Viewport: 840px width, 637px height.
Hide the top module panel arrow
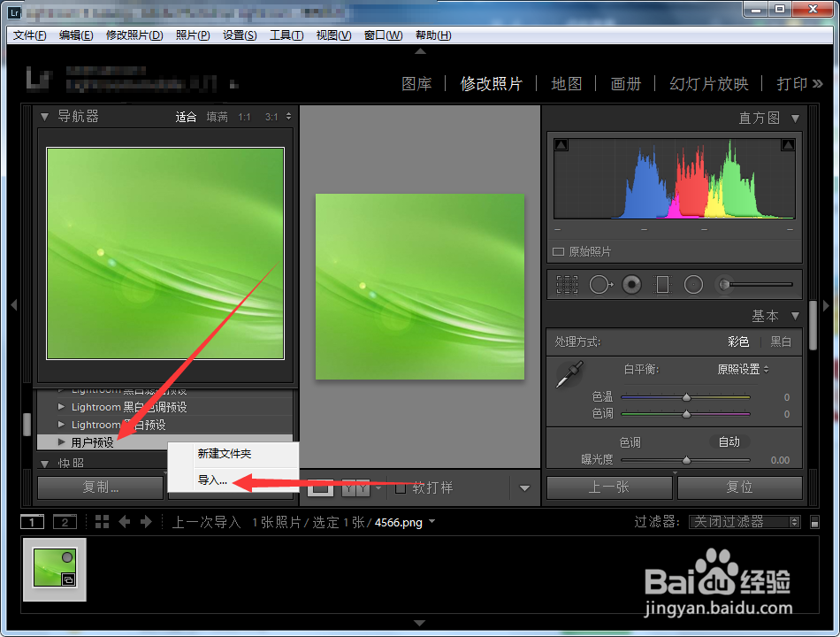pyautogui.click(x=420, y=51)
